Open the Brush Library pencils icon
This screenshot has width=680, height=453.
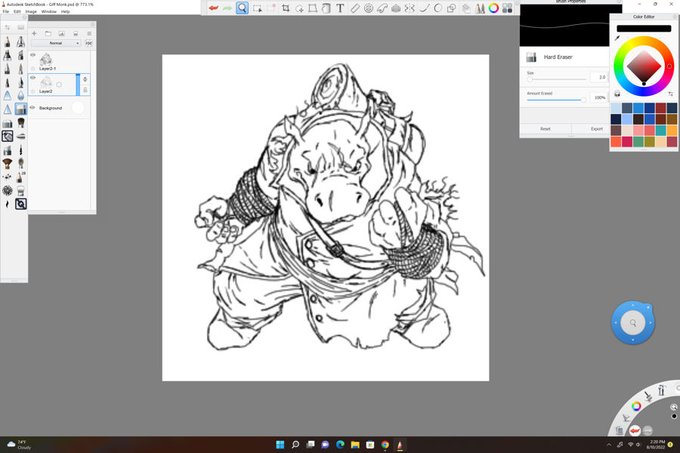(x=480, y=8)
